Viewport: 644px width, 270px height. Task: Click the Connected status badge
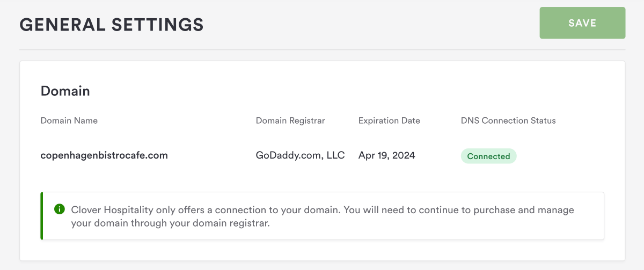pos(488,156)
